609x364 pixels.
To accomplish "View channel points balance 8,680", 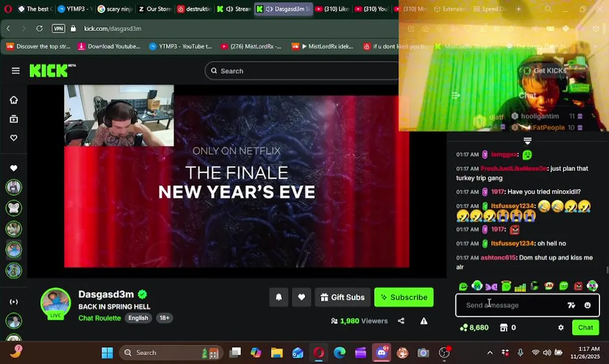I will pyautogui.click(x=474, y=328).
